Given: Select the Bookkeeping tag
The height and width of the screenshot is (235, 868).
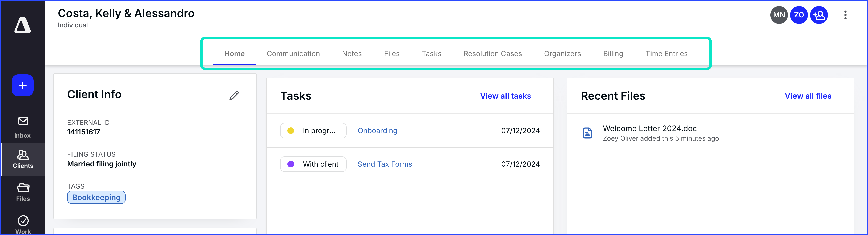Looking at the screenshot, I should [96, 197].
